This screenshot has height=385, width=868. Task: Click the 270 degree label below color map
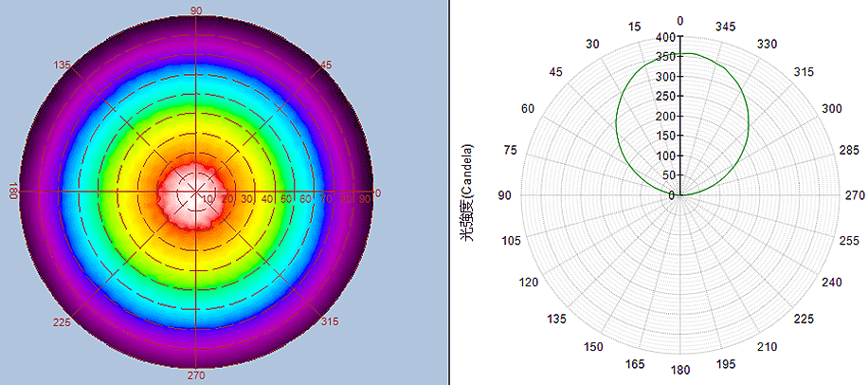pyautogui.click(x=197, y=376)
